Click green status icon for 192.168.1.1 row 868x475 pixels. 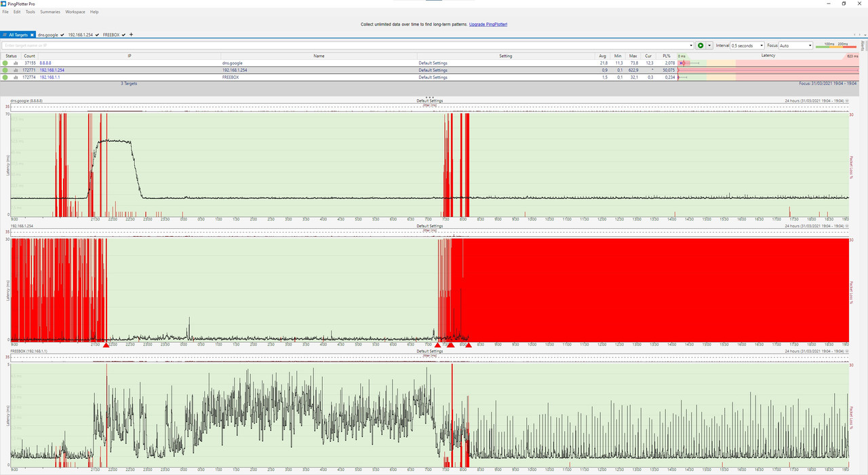pos(5,77)
